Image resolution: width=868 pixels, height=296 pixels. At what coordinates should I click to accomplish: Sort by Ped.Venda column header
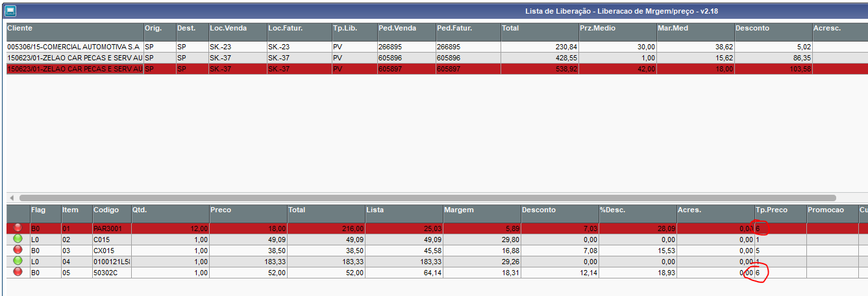point(406,32)
